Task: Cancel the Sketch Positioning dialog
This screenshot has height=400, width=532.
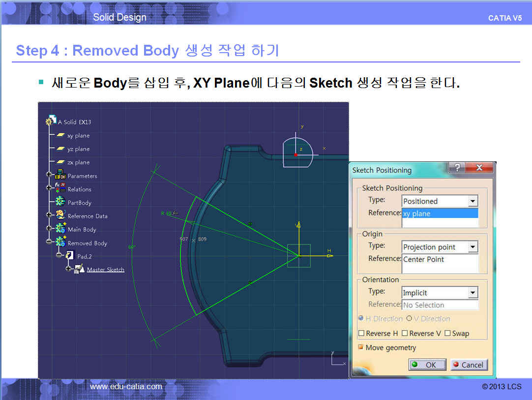Action: [x=469, y=365]
